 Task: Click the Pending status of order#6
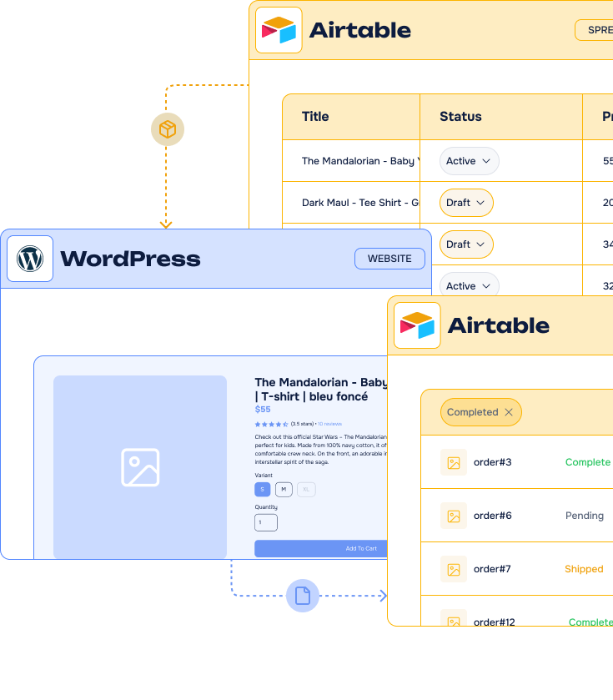pos(585,516)
